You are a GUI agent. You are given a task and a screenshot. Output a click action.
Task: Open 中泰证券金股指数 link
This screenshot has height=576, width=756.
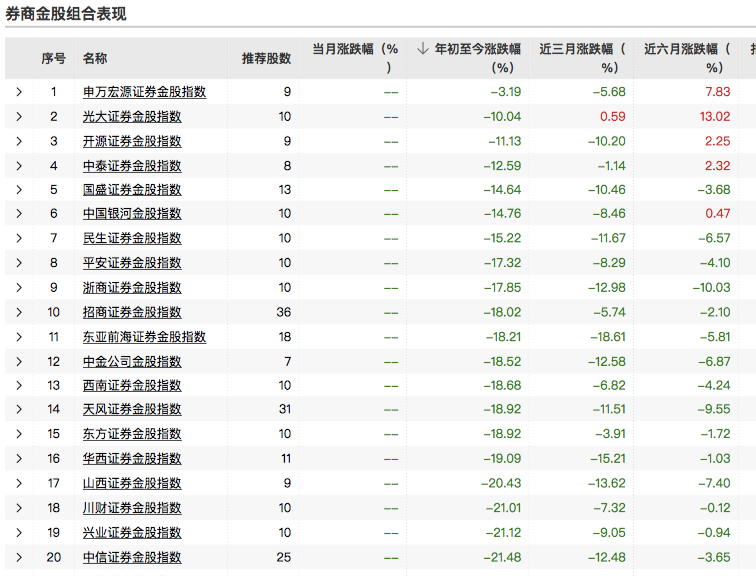tap(132, 166)
